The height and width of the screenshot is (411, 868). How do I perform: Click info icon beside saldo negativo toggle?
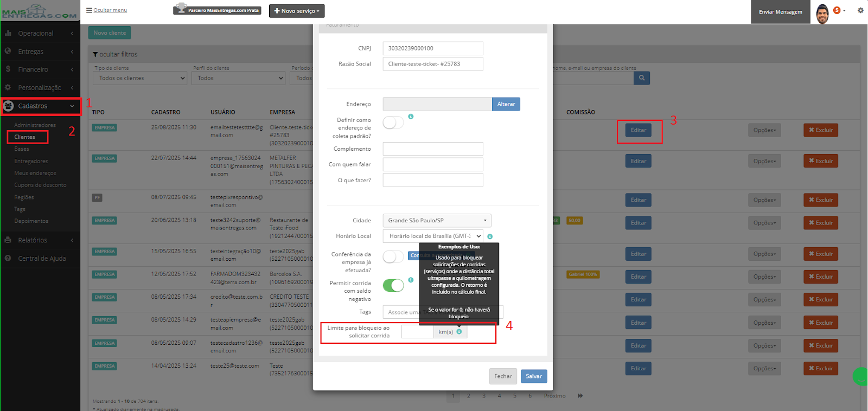point(411,280)
